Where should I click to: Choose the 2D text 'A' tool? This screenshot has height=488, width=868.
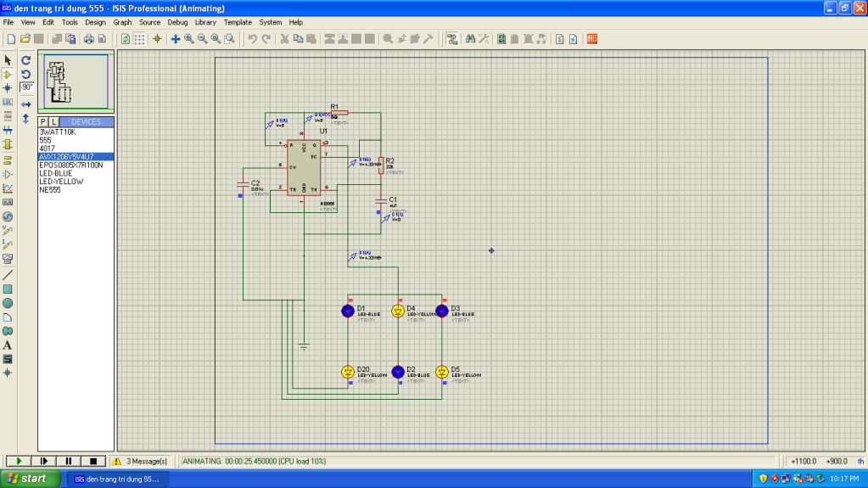pyautogui.click(x=8, y=345)
